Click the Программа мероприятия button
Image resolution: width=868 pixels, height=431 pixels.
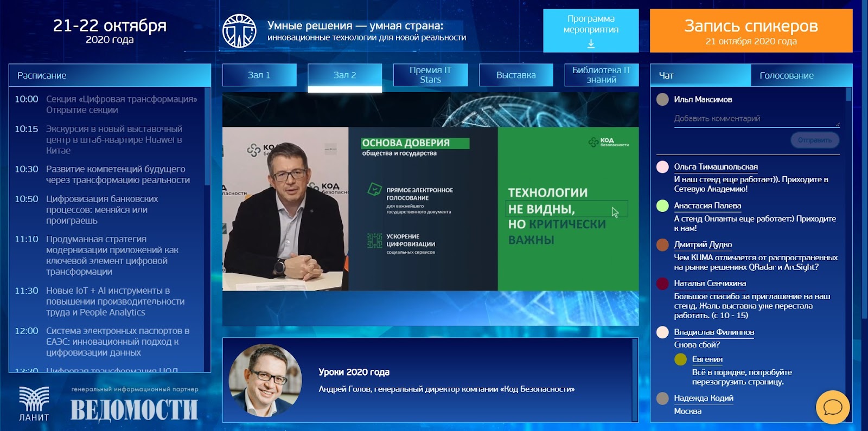point(591,30)
